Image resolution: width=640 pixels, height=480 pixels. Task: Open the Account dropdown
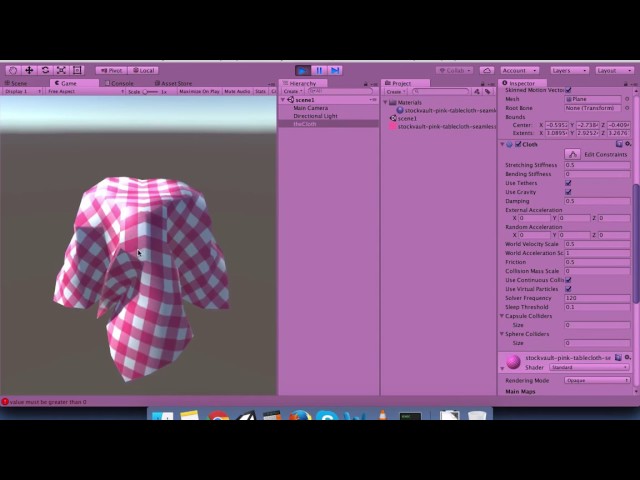519,71
